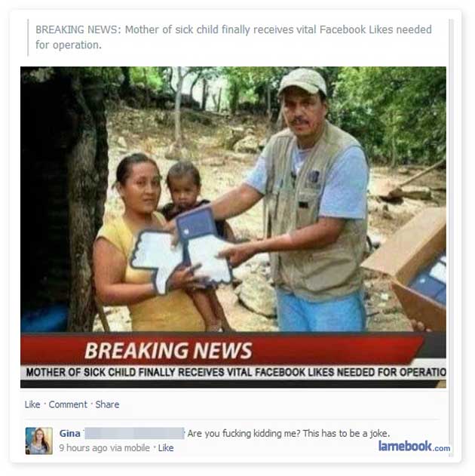Click the giant thumbs-up Like sign in photo

182,250
